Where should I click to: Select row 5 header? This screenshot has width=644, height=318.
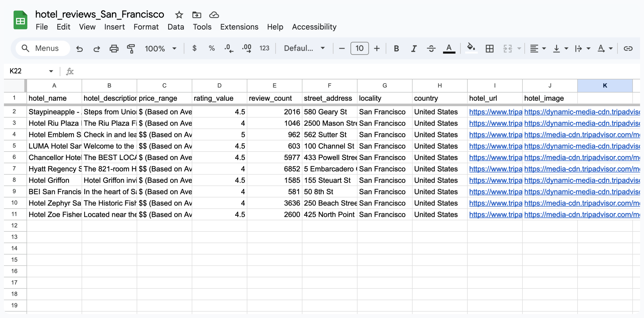coord(14,146)
